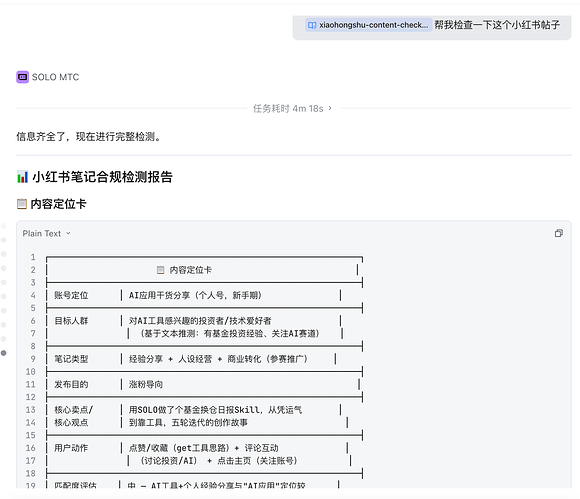Click the clipboard icon inside the code block table title

[x=160, y=270]
